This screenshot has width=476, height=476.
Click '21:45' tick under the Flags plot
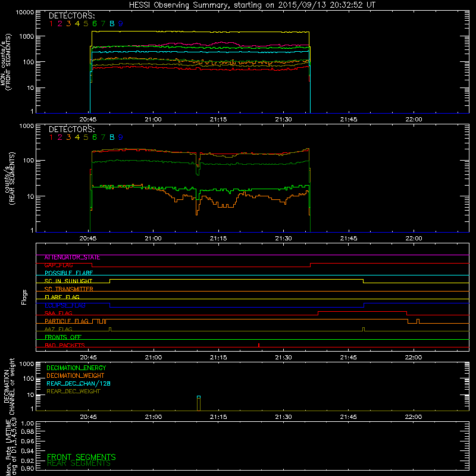349,358
